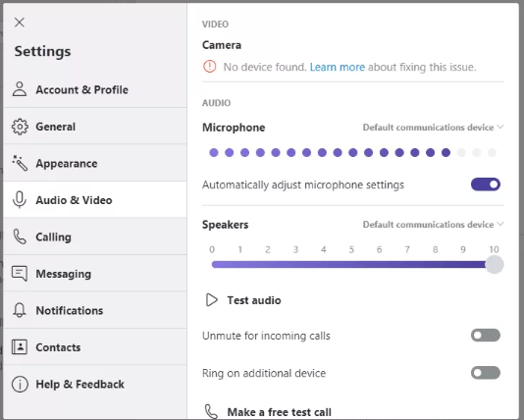This screenshot has width=524, height=420.
Task: Click the Calling phone icon
Action: (20, 236)
